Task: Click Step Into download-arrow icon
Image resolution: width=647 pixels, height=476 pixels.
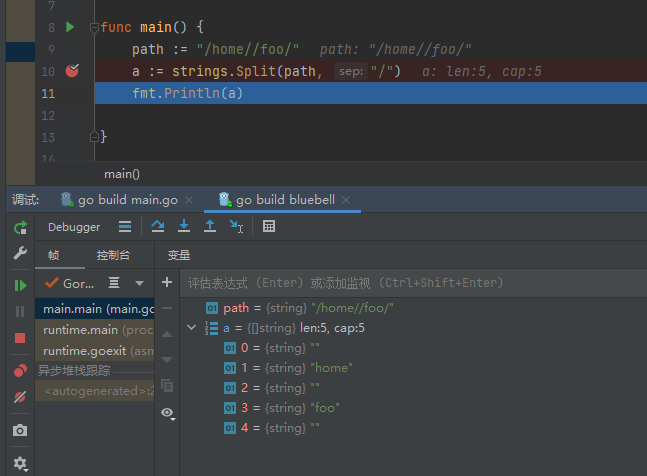Action: 184,227
